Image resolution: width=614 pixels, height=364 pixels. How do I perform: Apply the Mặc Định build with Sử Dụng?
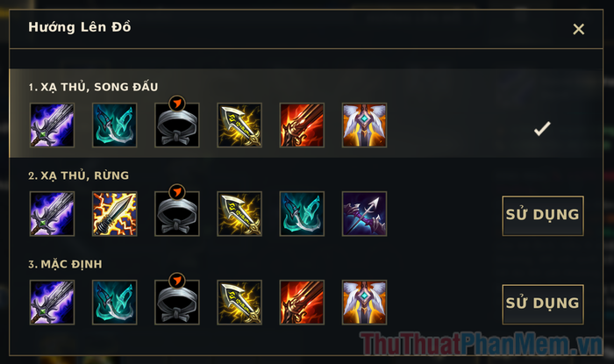(x=543, y=304)
